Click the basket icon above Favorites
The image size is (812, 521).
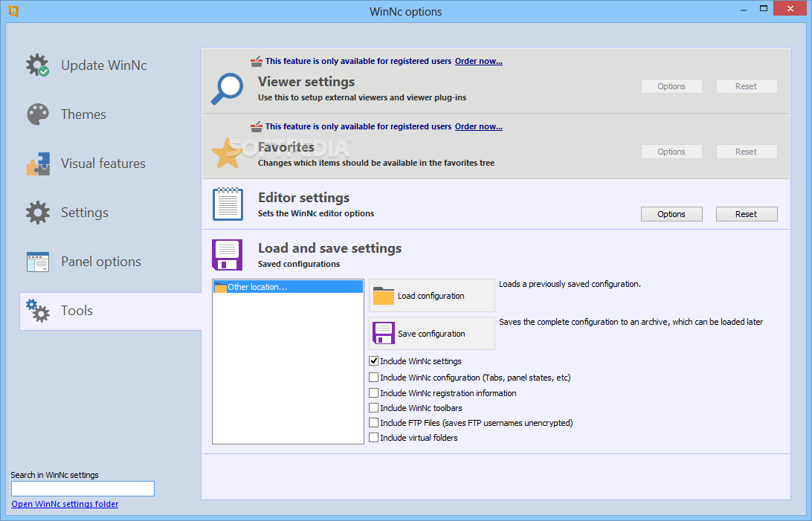(257, 127)
